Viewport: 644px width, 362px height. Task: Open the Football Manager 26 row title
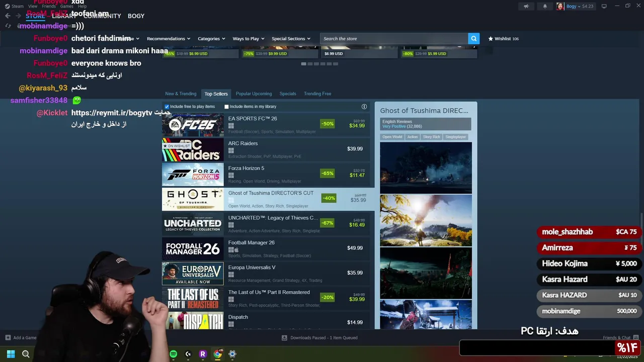pyautogui.click(x=252, y=243)
